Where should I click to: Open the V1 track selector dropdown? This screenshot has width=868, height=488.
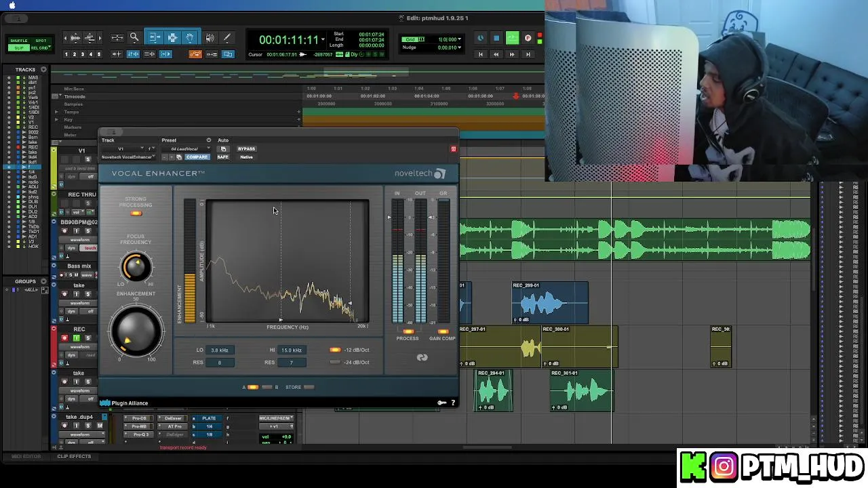pyautogui.click(x=122, y=149)
